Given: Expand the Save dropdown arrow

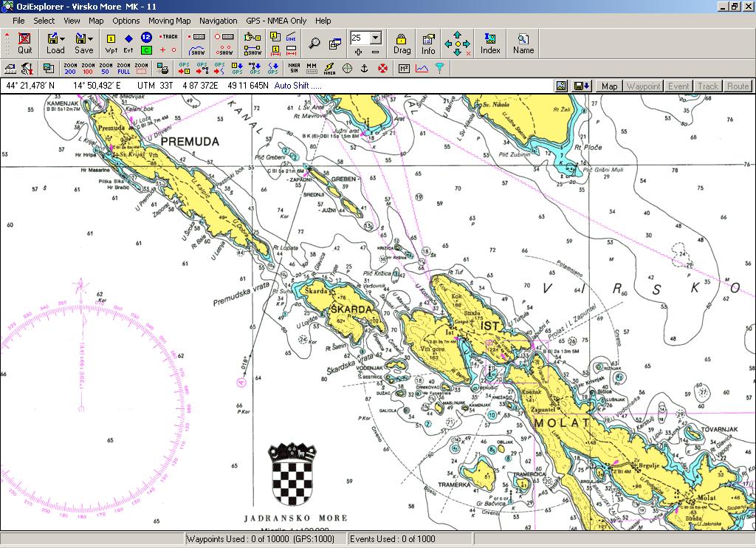Looking at the screenshot, I should pos(91,38).
